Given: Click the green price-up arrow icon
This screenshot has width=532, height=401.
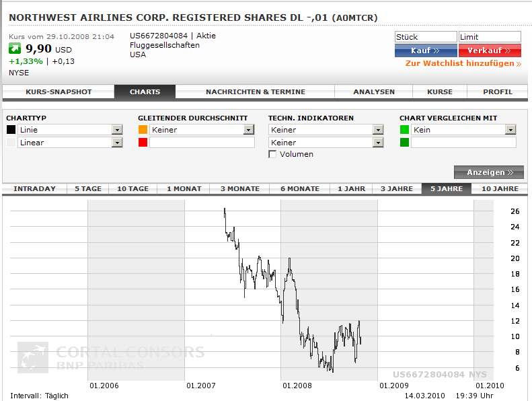Looking at the screenshot, I should (15, 48).
